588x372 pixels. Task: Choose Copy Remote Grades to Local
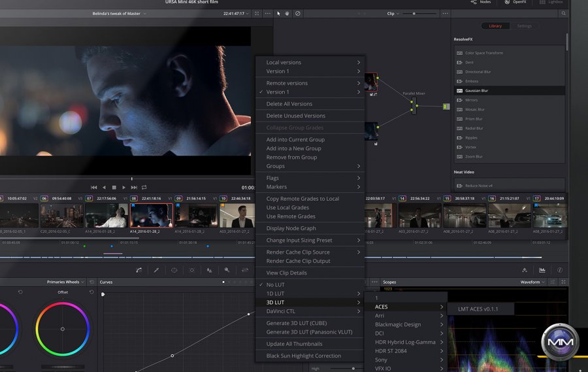tap(310, 199)
